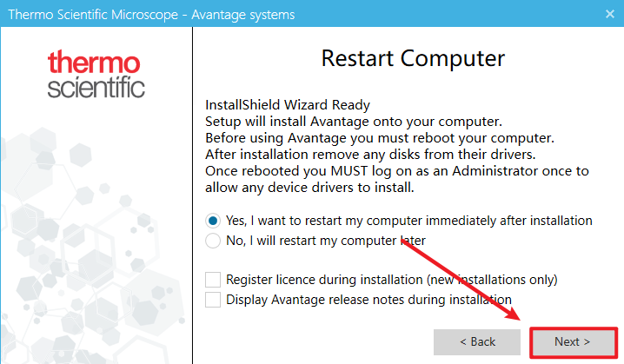Close the Avantage installer window

click(x=604, y=15)
